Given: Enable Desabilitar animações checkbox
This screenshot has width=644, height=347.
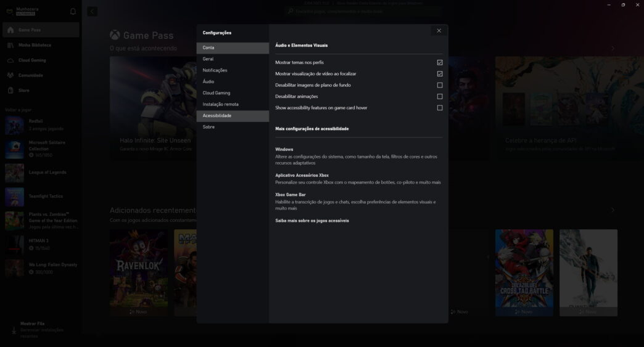Looking at the screenshot, I should click(x=440, y=96).
